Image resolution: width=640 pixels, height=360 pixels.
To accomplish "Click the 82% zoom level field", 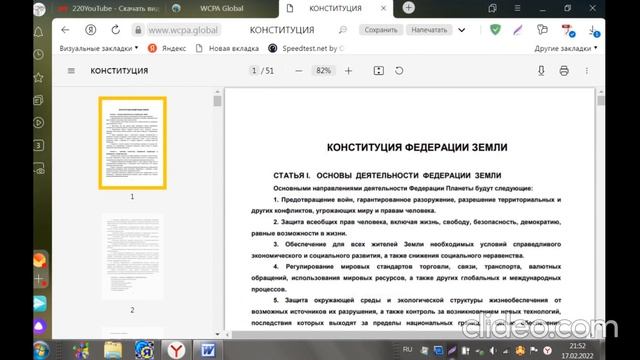I will pyautogui.click(x=323, y=71).
